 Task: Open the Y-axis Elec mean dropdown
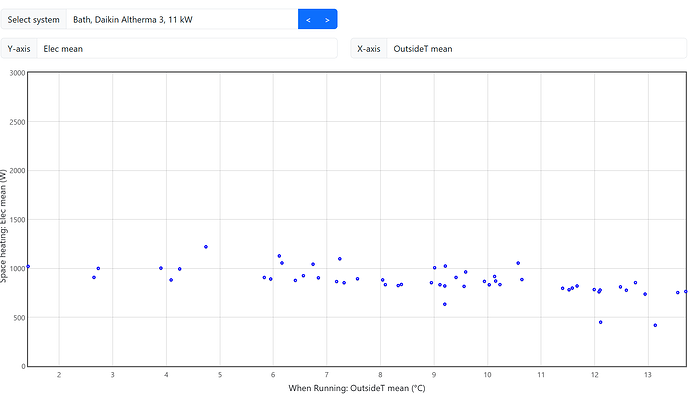[187, 48]
